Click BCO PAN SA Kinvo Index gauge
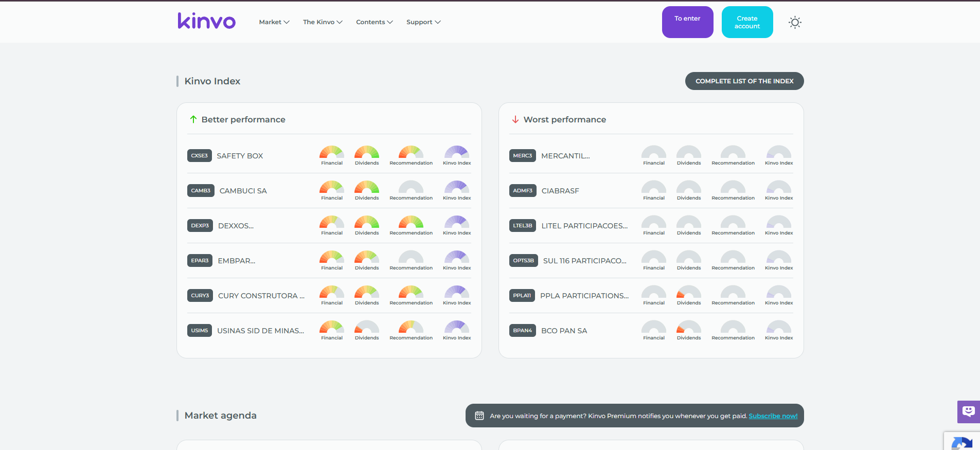This screenshot has height=450, width=980. click(x=779, y=327)
